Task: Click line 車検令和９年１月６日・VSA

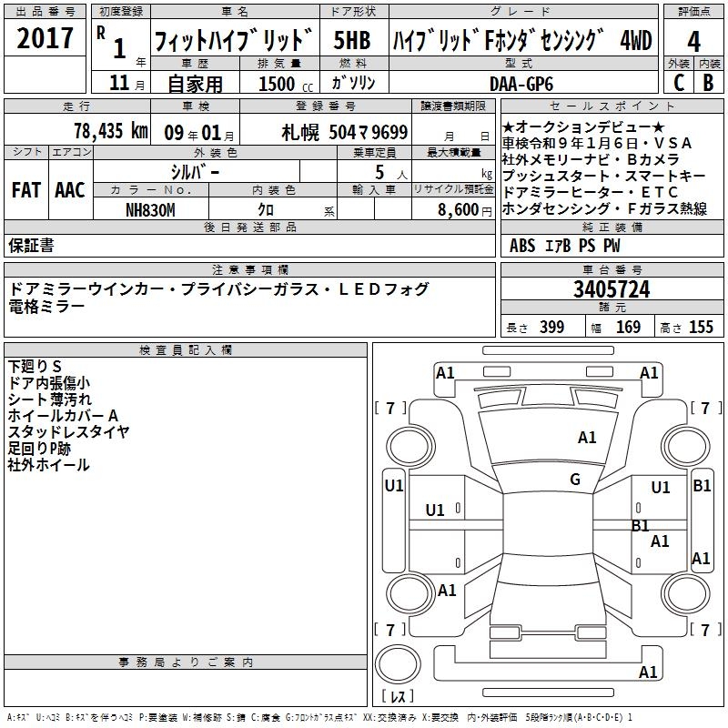Action: 597,143
